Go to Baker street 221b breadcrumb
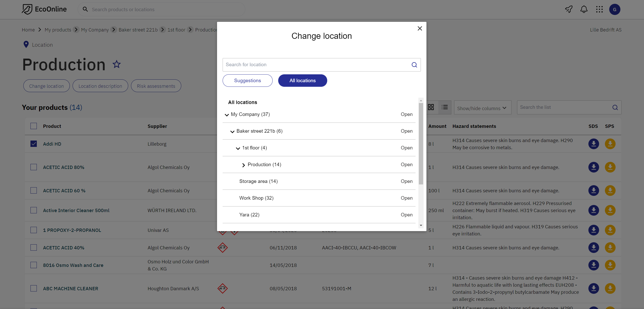Image resolution: width=644 pixels, height=309 pixels. (138, 30)
